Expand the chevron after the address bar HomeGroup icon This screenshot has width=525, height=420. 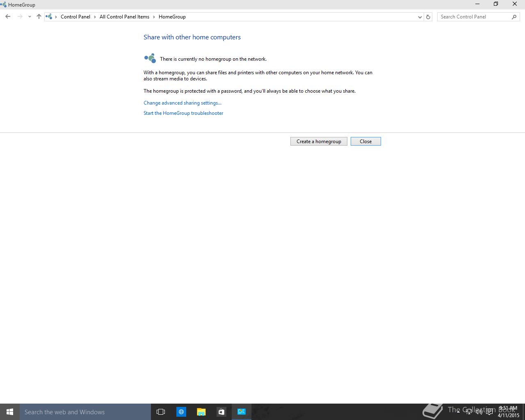coord(56,17)
